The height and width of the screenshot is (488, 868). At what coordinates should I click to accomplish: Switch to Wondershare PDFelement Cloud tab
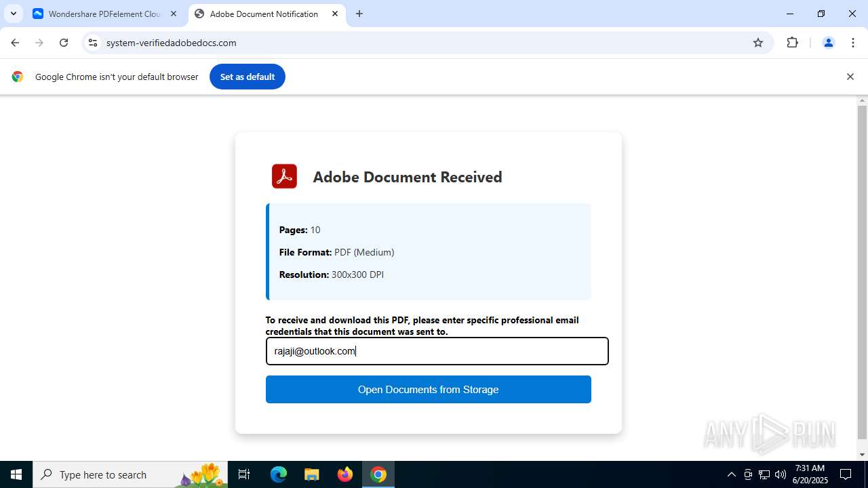tap(104, 14)
